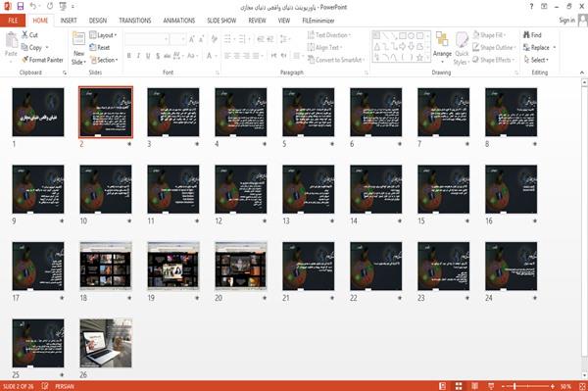This screenshot has height=391, width=588.
Task: Select the line shape in shapes gallery
Action: tap(385, 36)
